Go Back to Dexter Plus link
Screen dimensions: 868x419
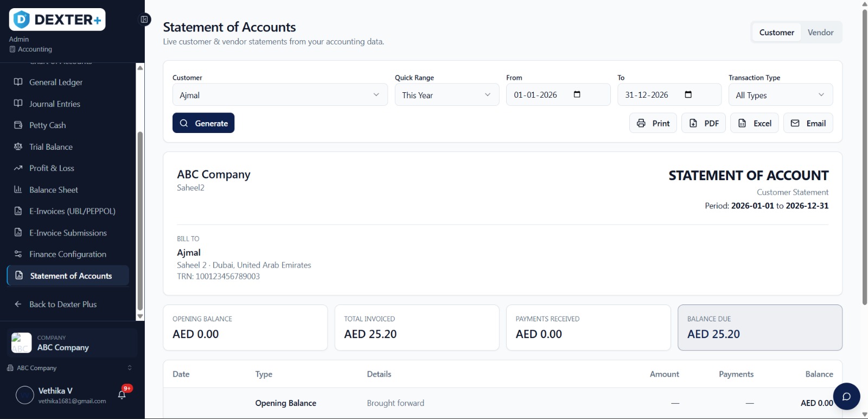(x=68, y=304)
